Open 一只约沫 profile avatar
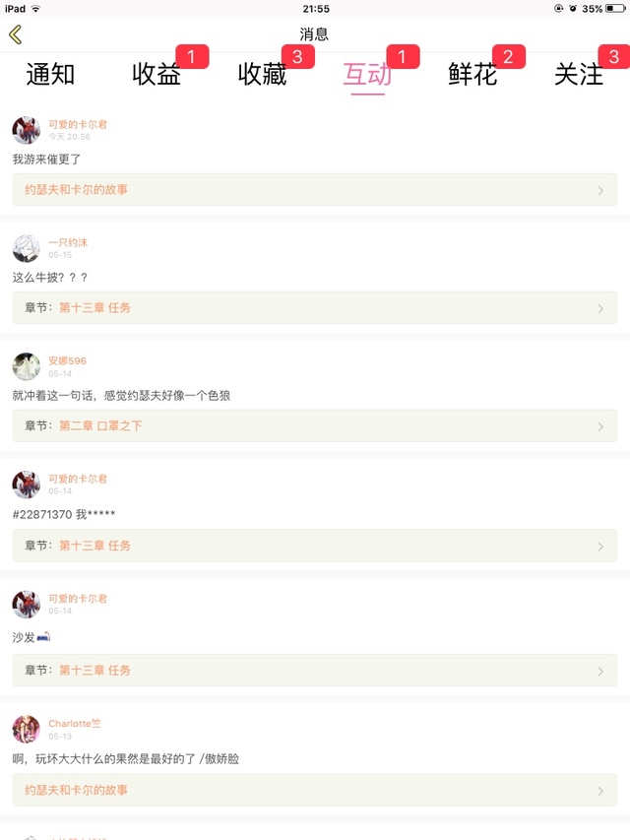The width and height of the screenshot is (630, 840). [x=27, y=248]
